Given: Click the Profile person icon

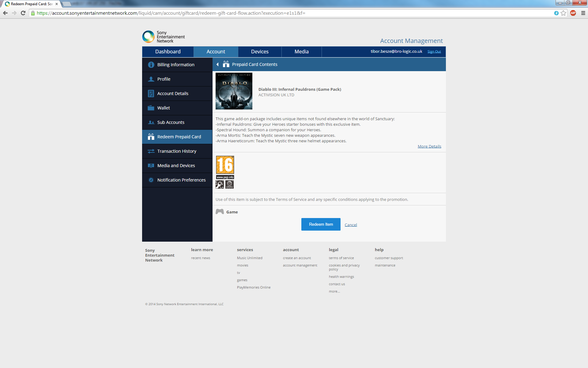Looking at the screenshot, I should tap(151, 79).
